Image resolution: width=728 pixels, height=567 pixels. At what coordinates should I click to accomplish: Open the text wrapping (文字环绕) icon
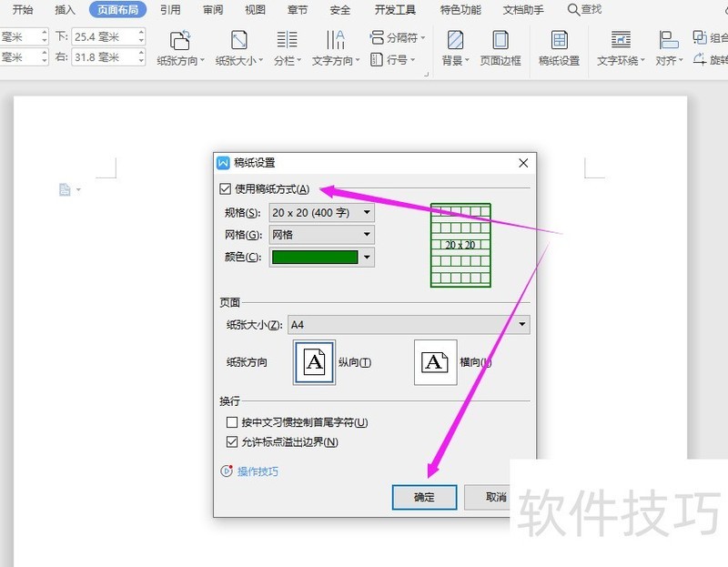(621, 41)
